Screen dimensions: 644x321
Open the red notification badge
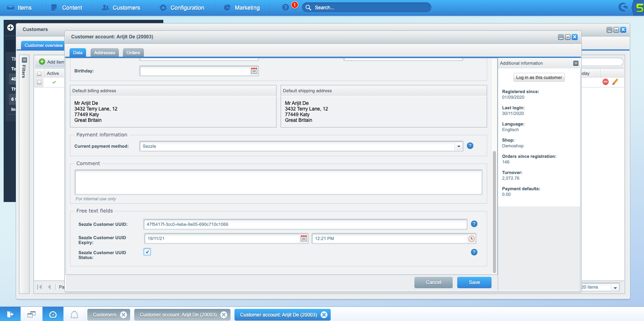tap(295, 5)
